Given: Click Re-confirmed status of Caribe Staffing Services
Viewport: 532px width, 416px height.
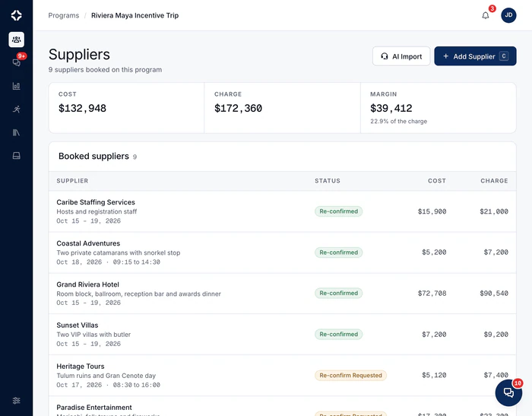Looking at the screenshot, I should [339, 211].
